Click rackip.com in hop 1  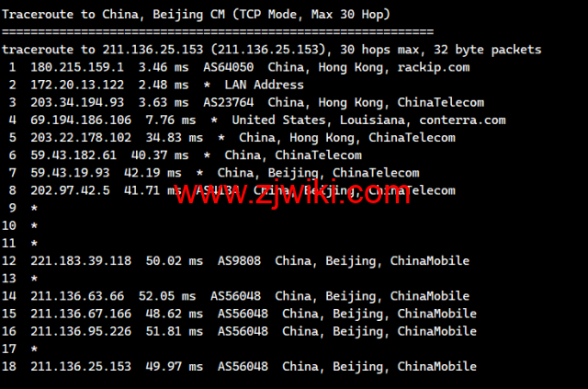click(x=433, y=67)
